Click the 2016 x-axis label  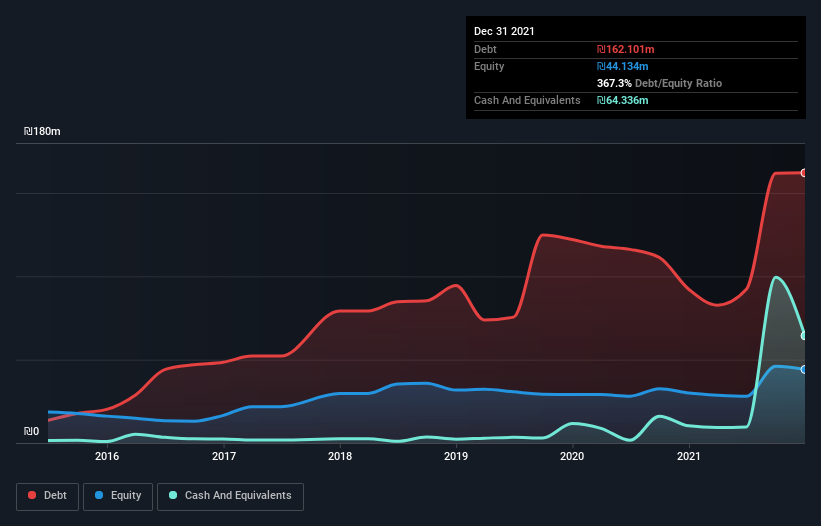pos(107,456)
